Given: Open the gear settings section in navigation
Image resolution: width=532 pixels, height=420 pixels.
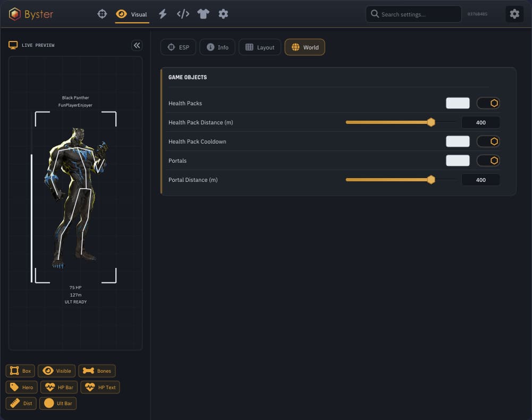Looking at the screenshot, I should (223, 14).
